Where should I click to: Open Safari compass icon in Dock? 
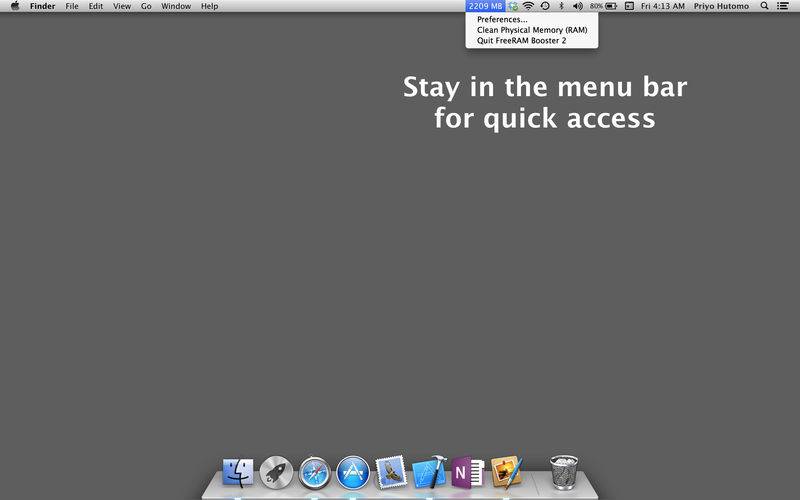click(315, 472)
